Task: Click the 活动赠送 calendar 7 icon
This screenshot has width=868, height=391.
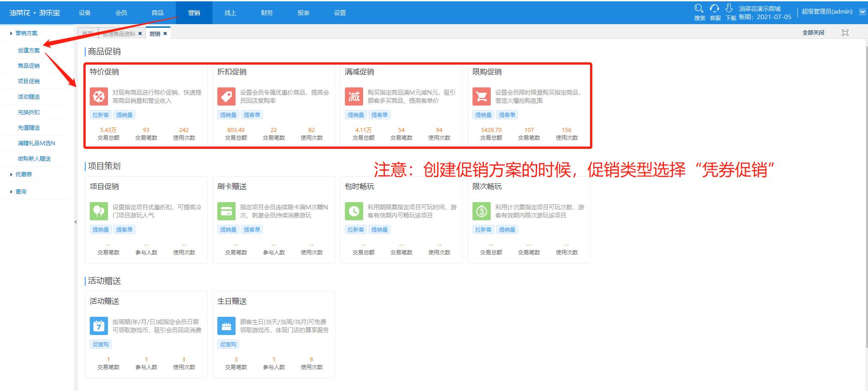Action: (x=99, y=326)
